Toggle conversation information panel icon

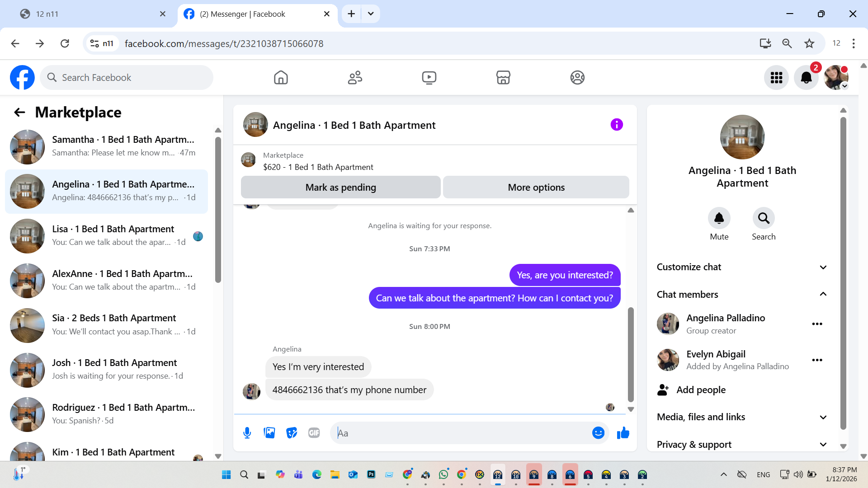[617, 125]
